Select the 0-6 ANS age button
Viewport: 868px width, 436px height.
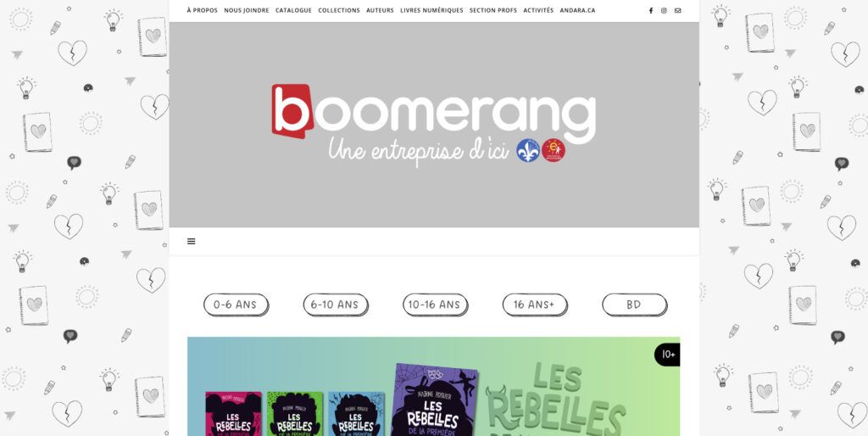[236, 305]
